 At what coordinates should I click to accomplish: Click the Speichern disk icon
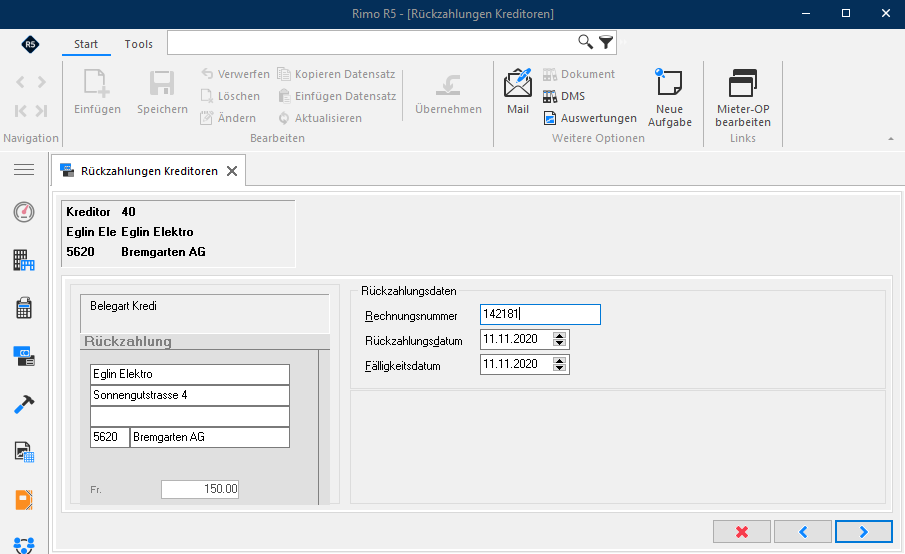tap(162, 83)
